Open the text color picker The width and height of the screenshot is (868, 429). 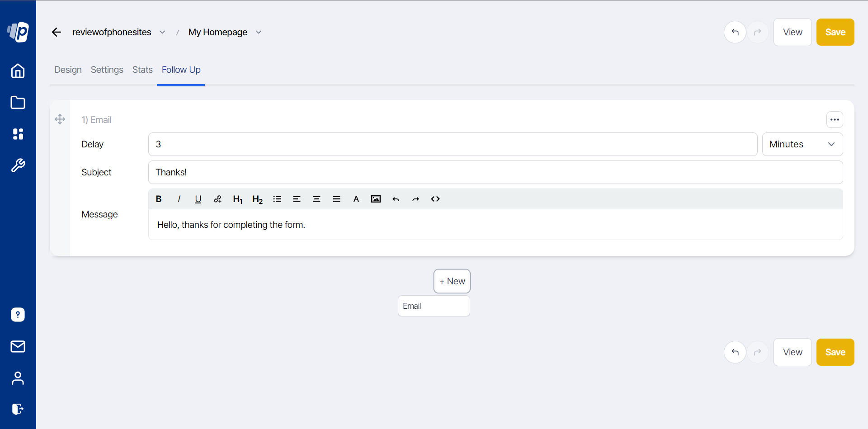[356, 199]
